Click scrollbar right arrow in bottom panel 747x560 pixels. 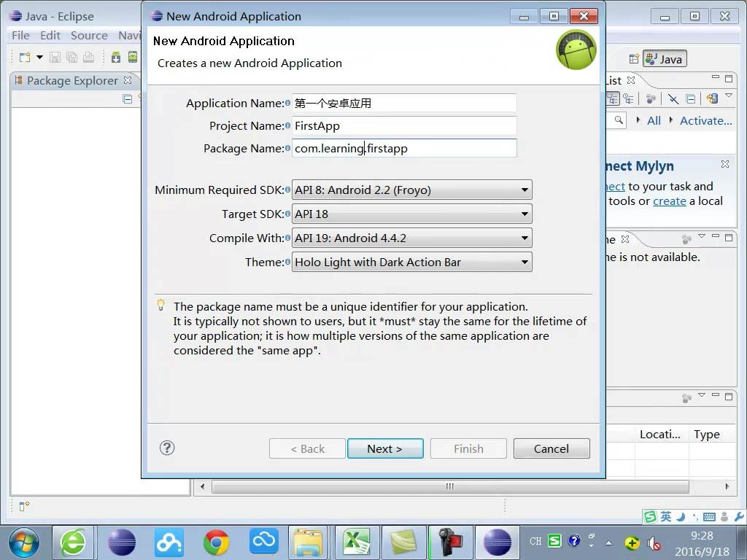coord(727,486)
